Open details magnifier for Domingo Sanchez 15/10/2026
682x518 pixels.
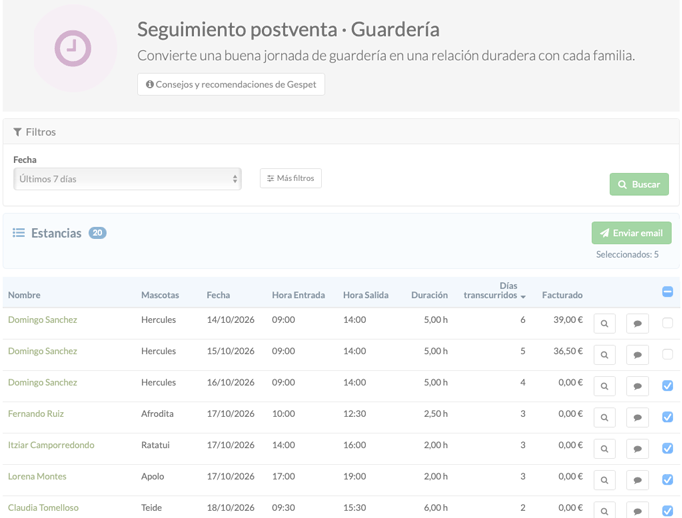click(604, 355)
